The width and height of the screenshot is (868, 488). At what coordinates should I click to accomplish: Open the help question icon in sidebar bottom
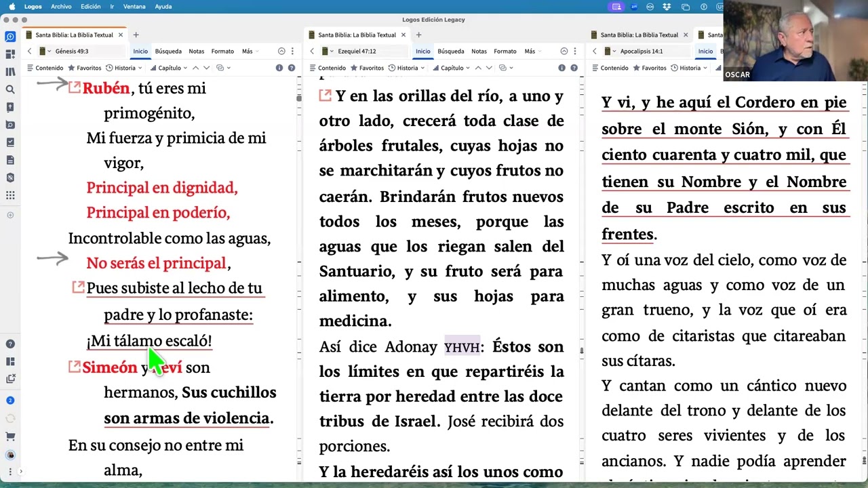[10, 344]
